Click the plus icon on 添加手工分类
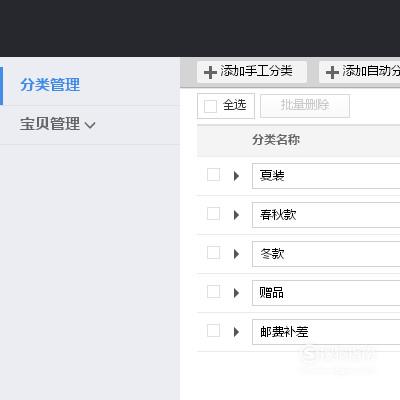 [210, 72]
